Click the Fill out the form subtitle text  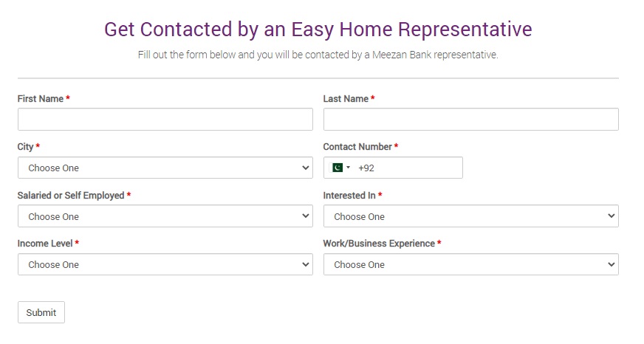[x=318, y=55]
